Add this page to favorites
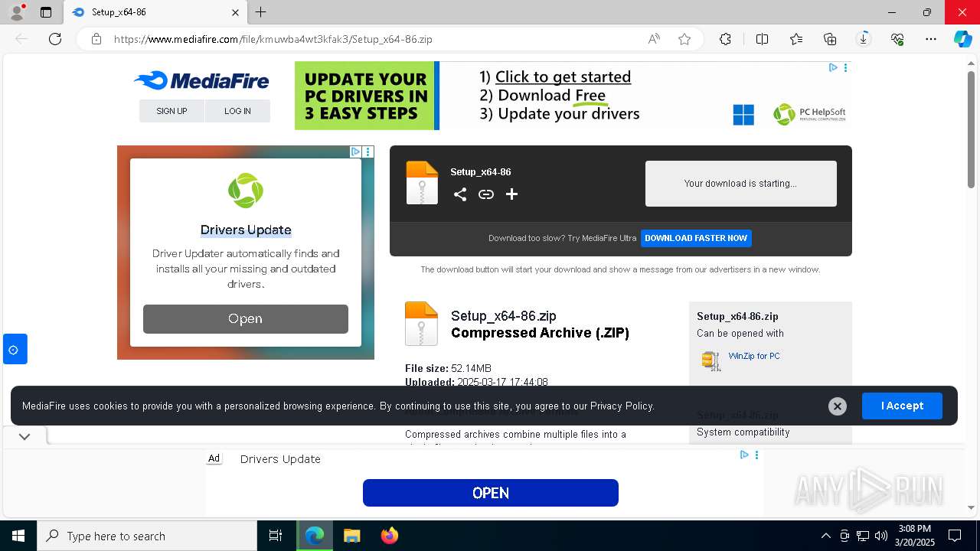 [684, 39]
